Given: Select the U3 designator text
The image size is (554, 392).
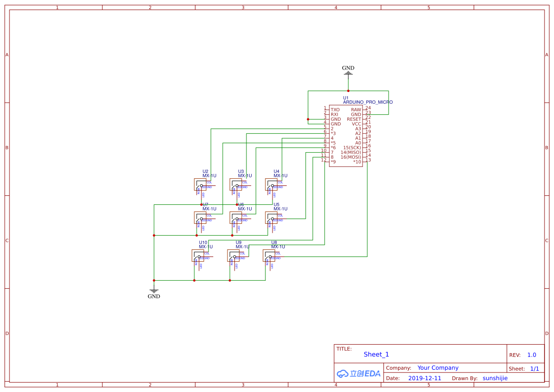Looking at the screenshot, I should click(x=241, y=172).
